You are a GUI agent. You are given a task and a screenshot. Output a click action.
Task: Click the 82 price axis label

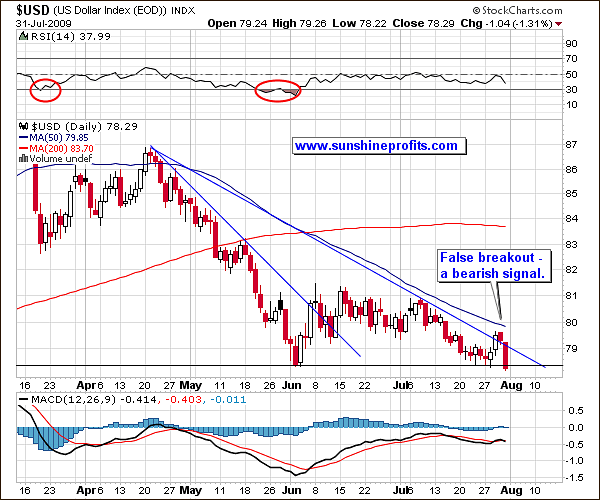pos(571,269)
